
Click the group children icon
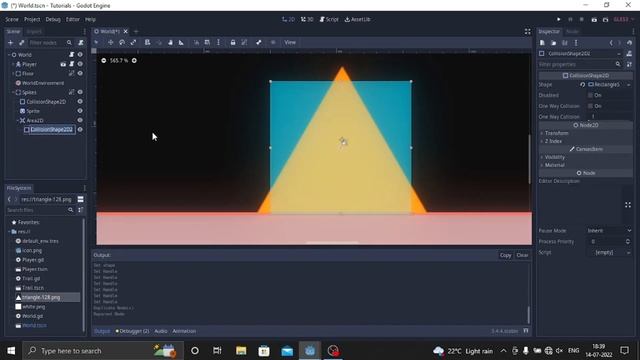(244, 42)
